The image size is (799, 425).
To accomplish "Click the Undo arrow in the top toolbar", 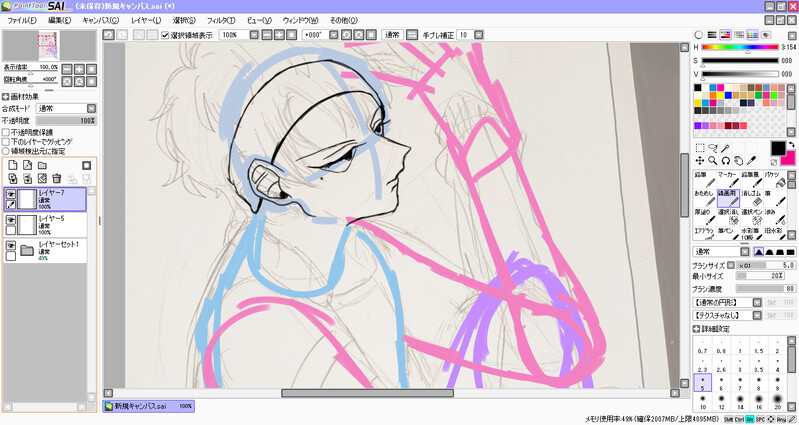I will click(108, 35).
